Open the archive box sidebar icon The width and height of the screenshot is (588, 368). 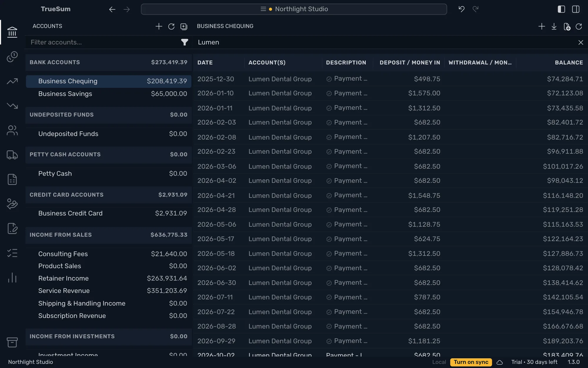coord(12,342)
